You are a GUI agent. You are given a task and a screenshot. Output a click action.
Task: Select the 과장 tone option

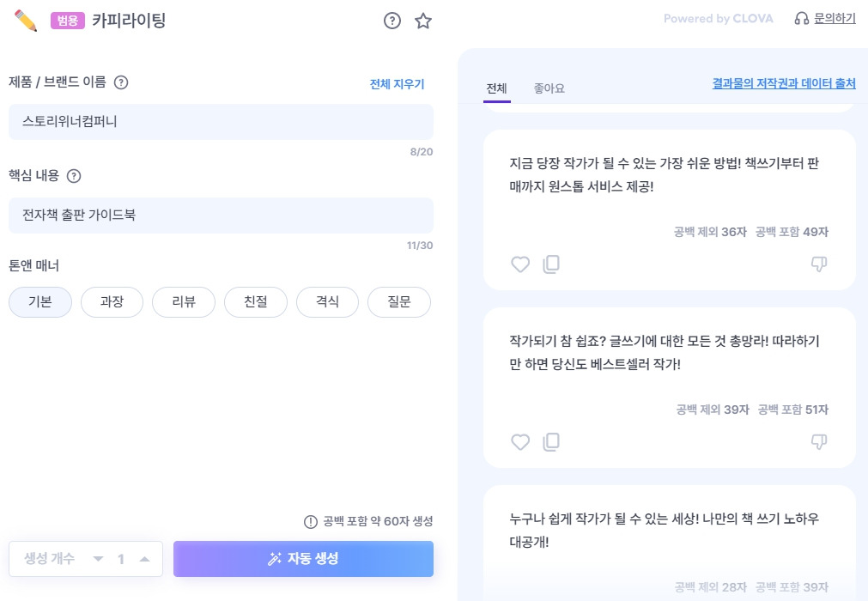[112, 301]
